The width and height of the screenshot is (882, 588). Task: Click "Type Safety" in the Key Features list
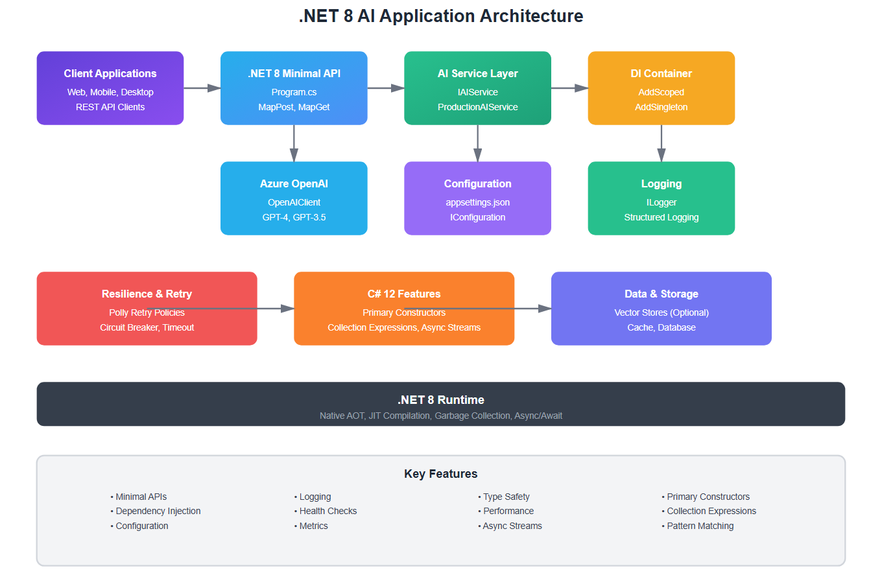tap(506, 497)
